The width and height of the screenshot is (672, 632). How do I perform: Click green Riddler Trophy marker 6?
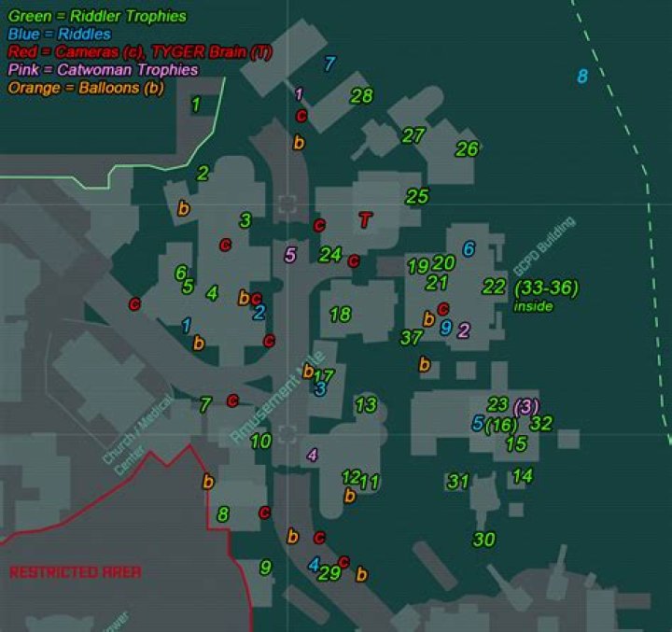pos(181,273)
